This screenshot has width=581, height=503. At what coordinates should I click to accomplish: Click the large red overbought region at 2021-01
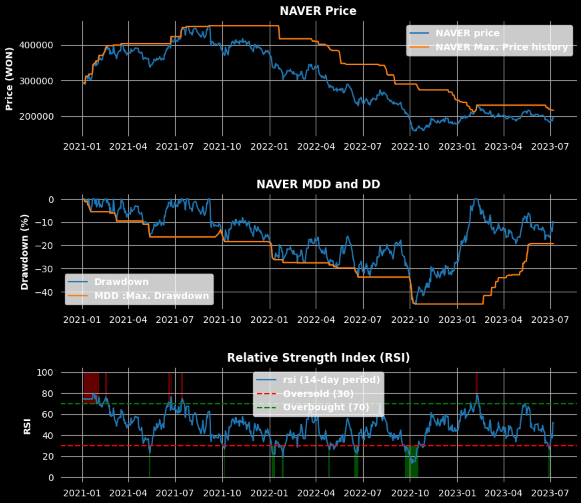pyautogui.click(x=91, y=388)
